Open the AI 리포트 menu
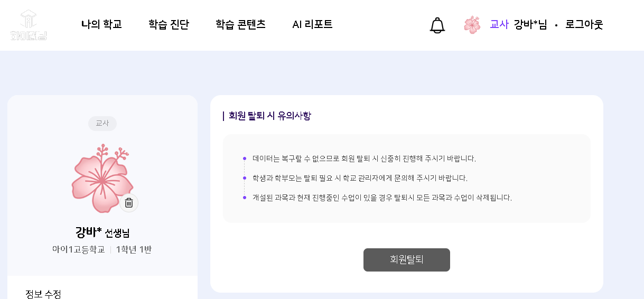 312,24
